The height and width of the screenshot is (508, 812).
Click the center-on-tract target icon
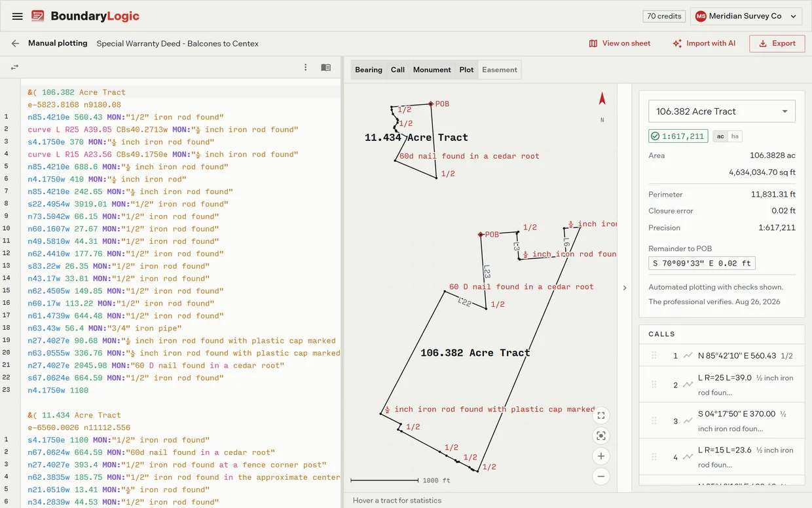coord(601,436)
